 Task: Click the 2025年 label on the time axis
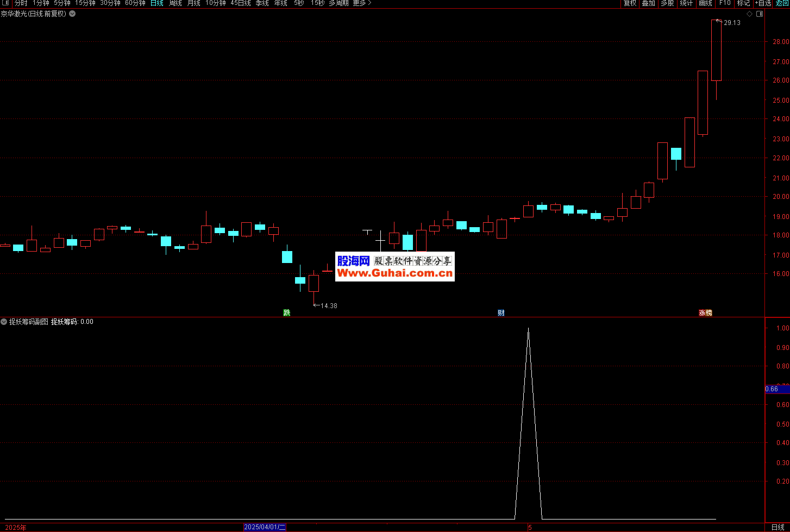pyautogui.click(x=16, y=527)
